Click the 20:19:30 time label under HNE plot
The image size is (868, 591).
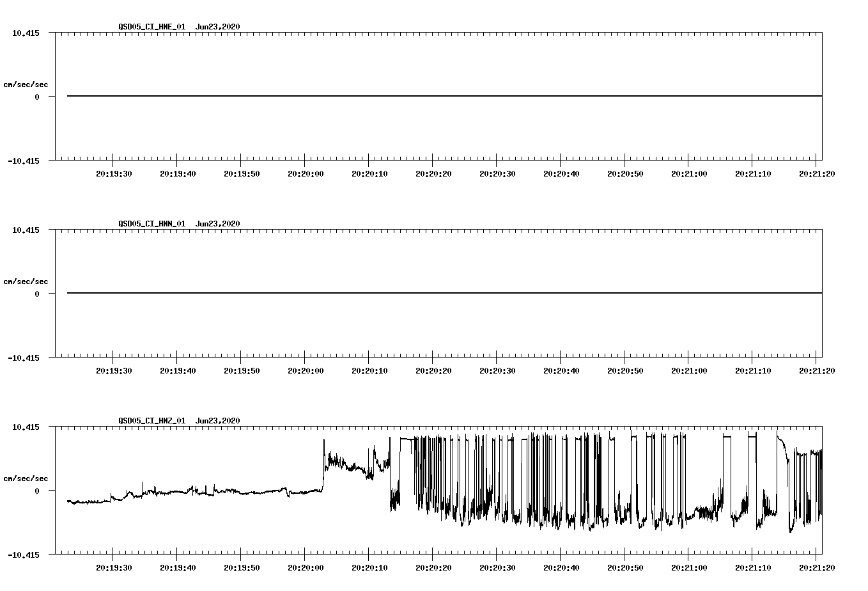[x=114, y=174]
